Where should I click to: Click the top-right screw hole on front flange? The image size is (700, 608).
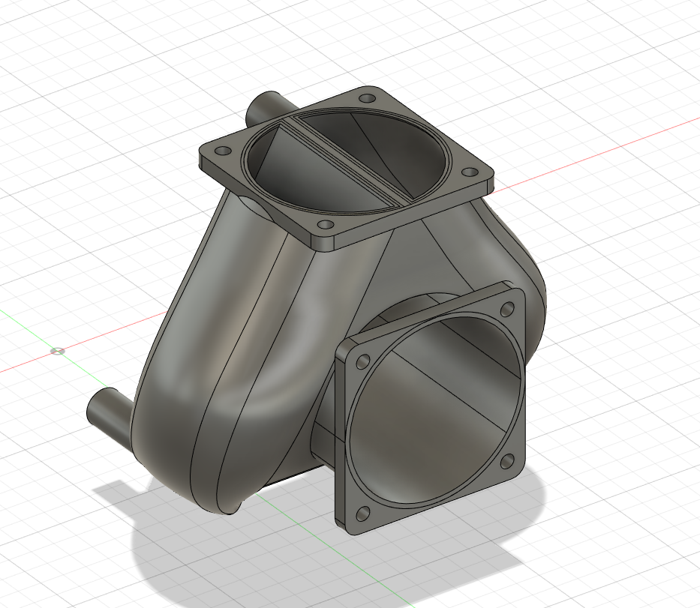pos(509,310)
